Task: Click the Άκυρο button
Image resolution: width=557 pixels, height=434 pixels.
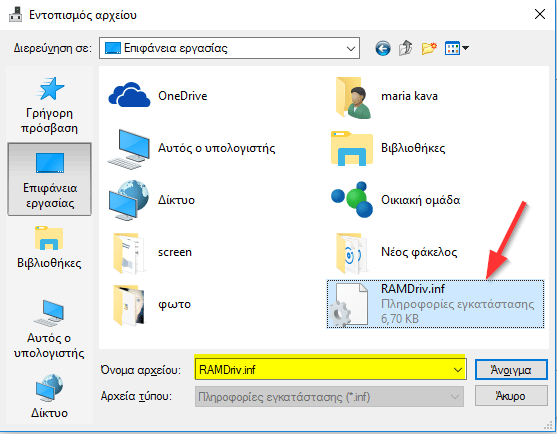Action: [511, 396]
